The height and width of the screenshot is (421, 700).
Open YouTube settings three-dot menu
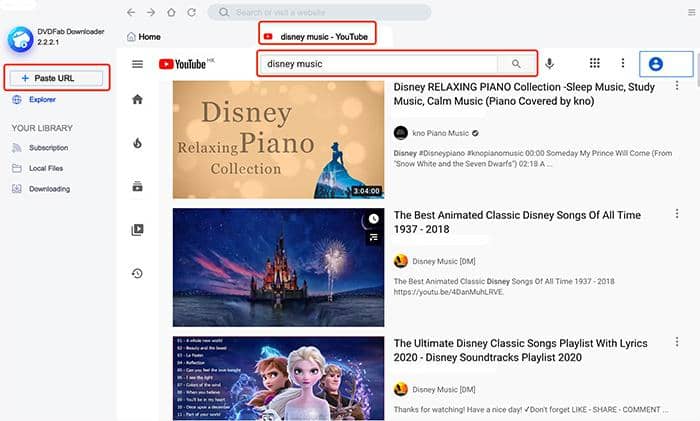623,63
